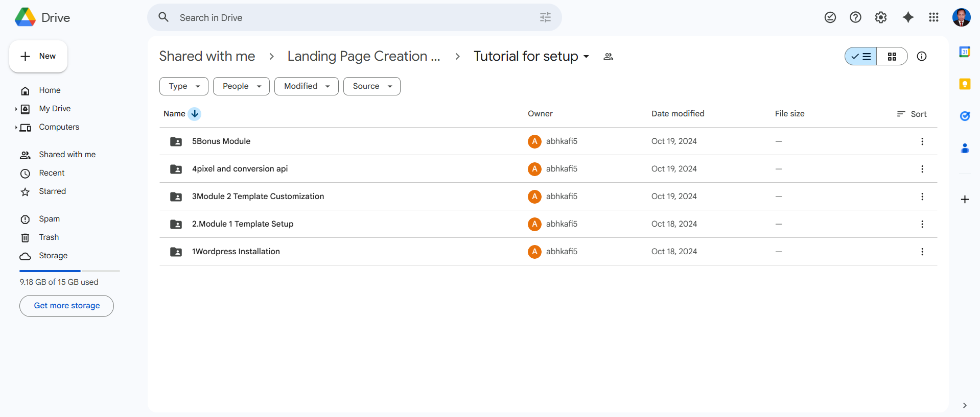The width and height of the screenshot is (980, 417).
Task: Click the New button
Action: [38, 56]
